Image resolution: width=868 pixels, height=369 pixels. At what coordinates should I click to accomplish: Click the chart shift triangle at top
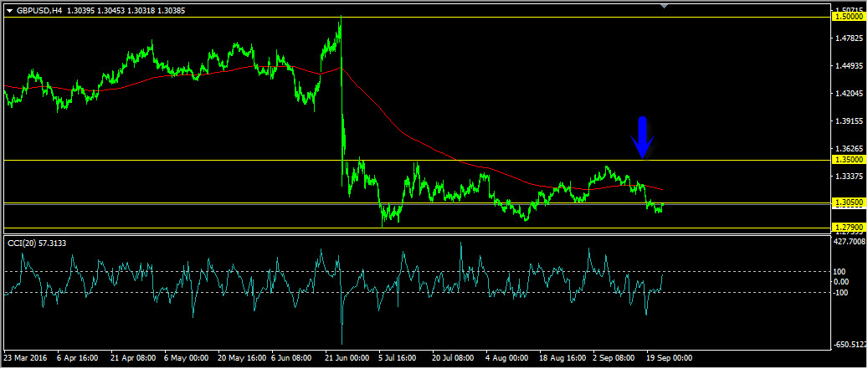tap(665, 6)
